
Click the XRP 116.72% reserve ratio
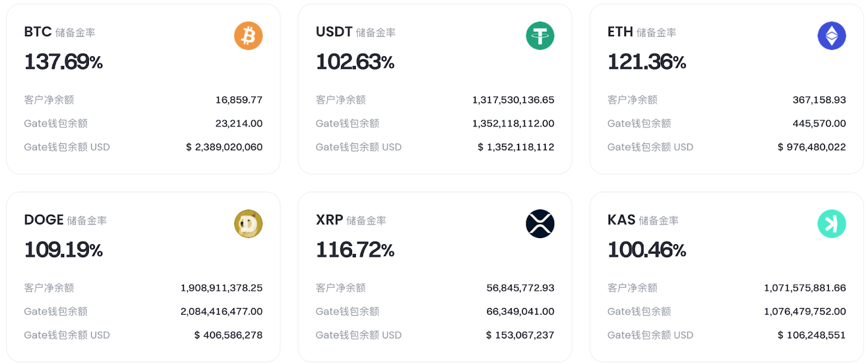[355, 250]
